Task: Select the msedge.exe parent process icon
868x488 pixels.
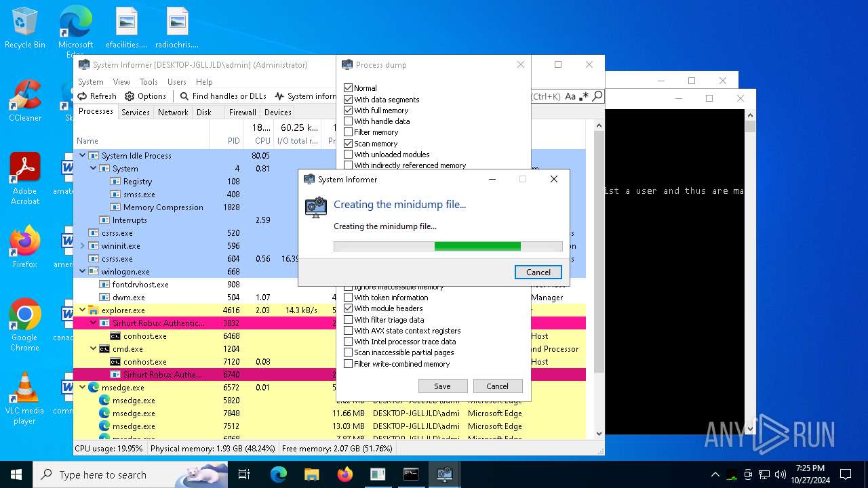Action: pyautogui.click(x=94, y=388)
